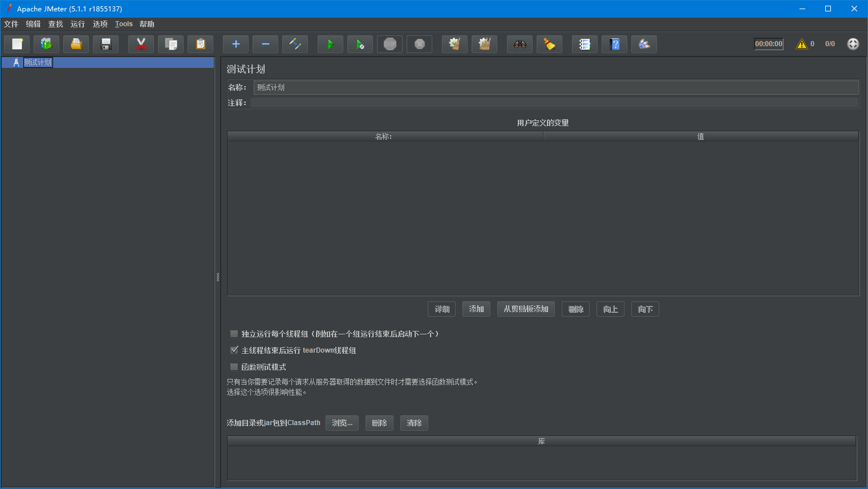Select 测试计划 node in tree
The height and width of the screenshot is (489, 868).
[x=38, y=62]
